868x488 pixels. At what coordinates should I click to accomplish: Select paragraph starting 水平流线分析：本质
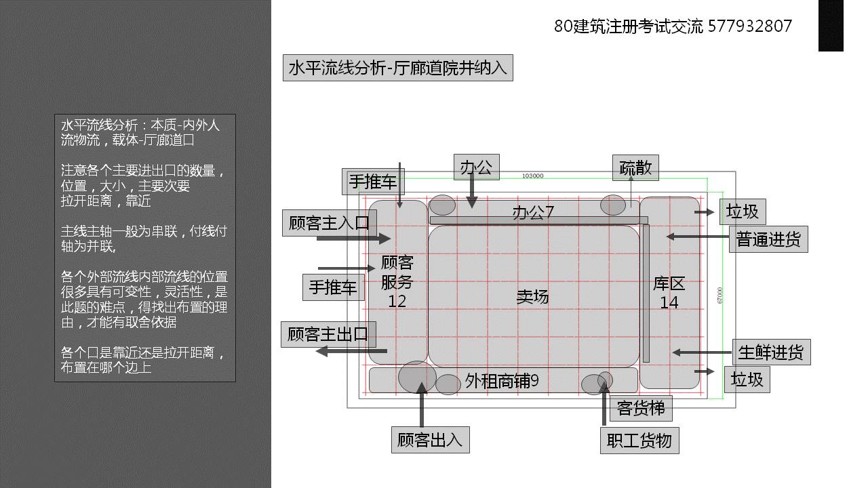(x=140, y=133)
